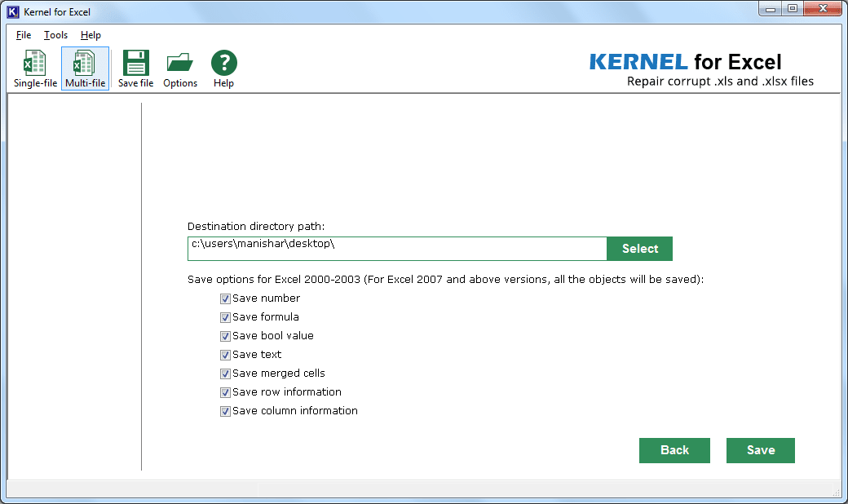Click the green Save button
This screenshot has height=504, width=848.
click(761, 450)
